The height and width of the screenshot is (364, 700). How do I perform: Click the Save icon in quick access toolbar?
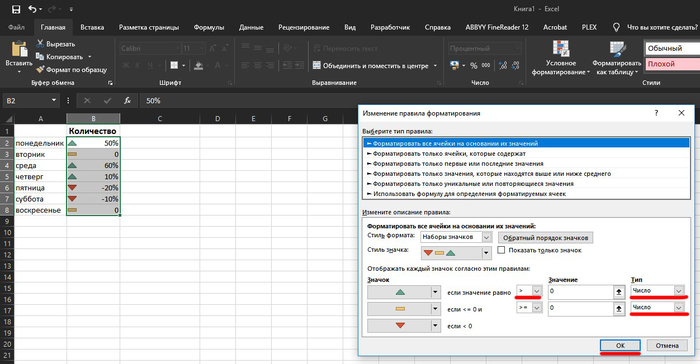[16, 9]
